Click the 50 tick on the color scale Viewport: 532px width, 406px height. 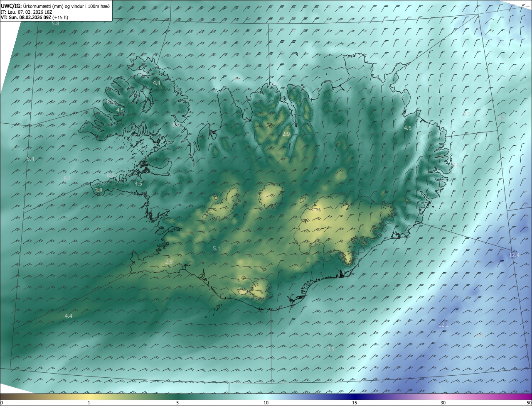(529, 403)
